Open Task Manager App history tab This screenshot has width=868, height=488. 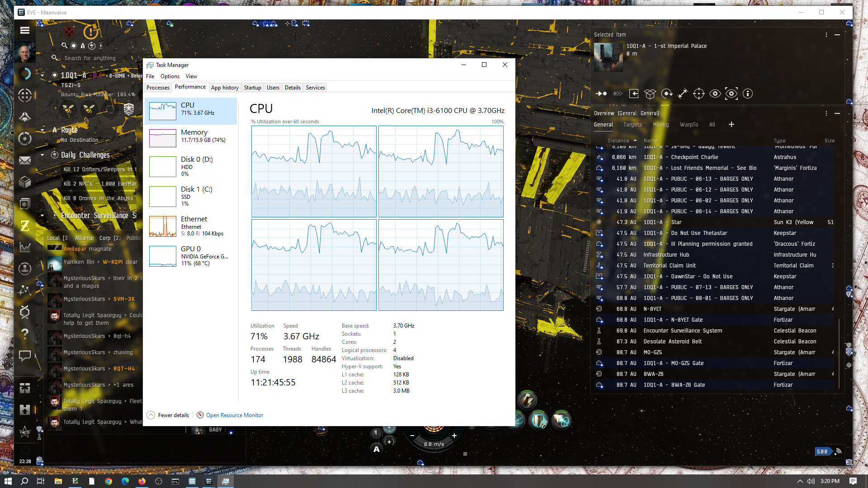[x=225, y=88]
